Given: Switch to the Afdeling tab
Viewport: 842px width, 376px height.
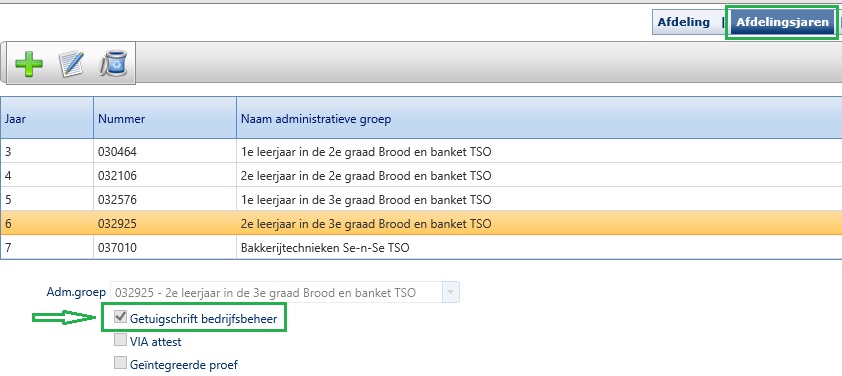Looking at the screenshot, I should tap(684, 22).
